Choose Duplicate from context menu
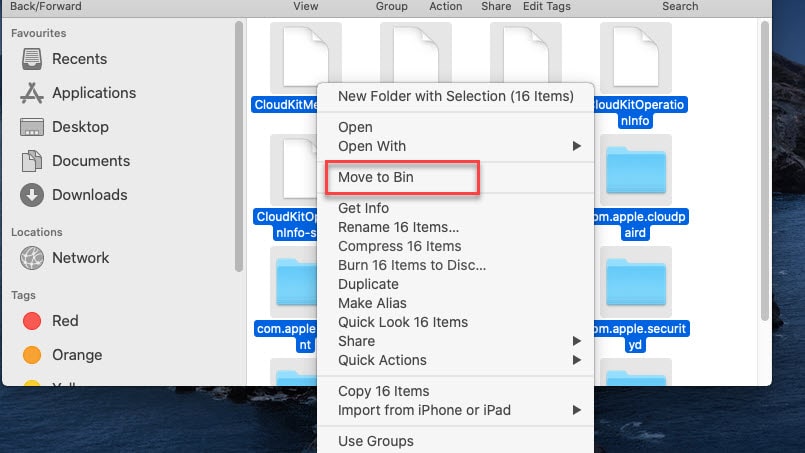 (455, 284)
